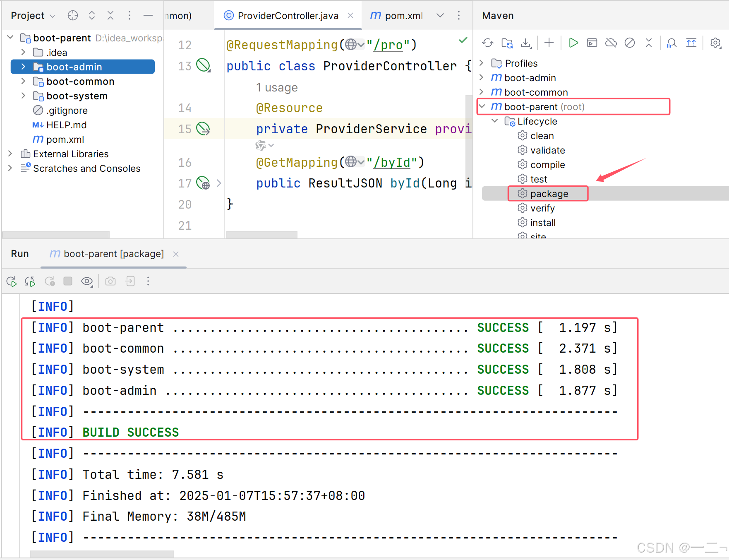
Task: Expand External Libraries node
Action: (10, 154)
